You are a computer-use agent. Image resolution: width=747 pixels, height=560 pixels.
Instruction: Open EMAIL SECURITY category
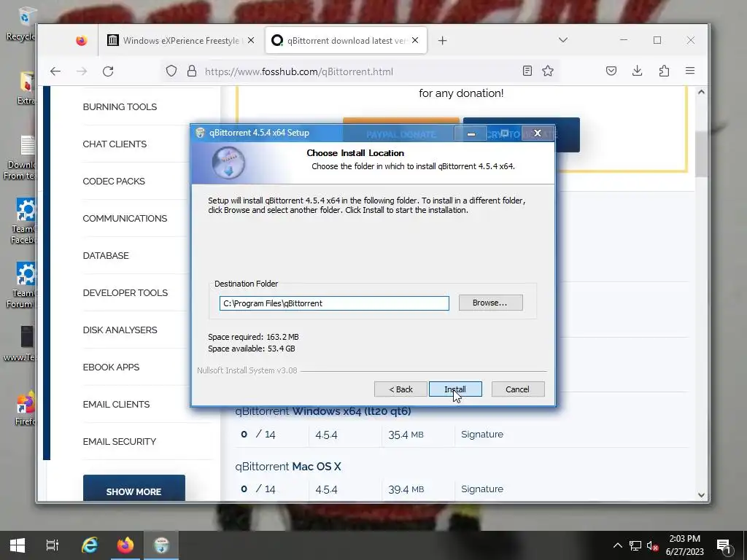click(x=120, y=441)
